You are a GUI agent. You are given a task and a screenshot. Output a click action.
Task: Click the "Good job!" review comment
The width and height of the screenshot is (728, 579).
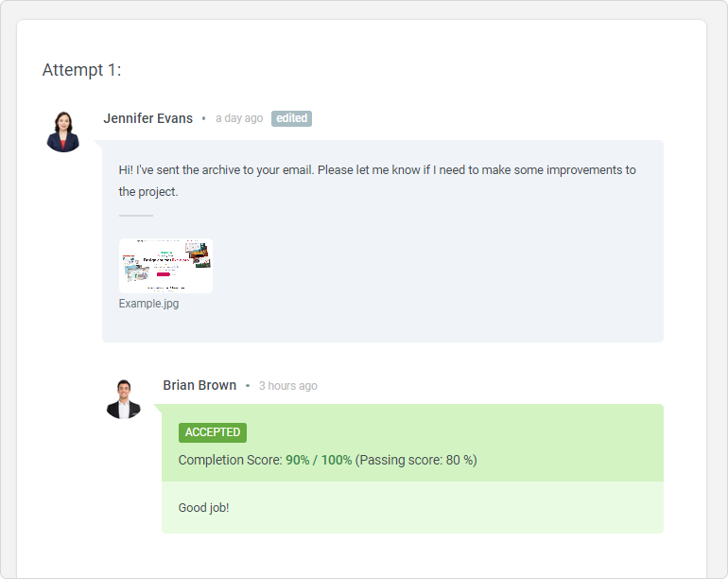pos(203,508)
